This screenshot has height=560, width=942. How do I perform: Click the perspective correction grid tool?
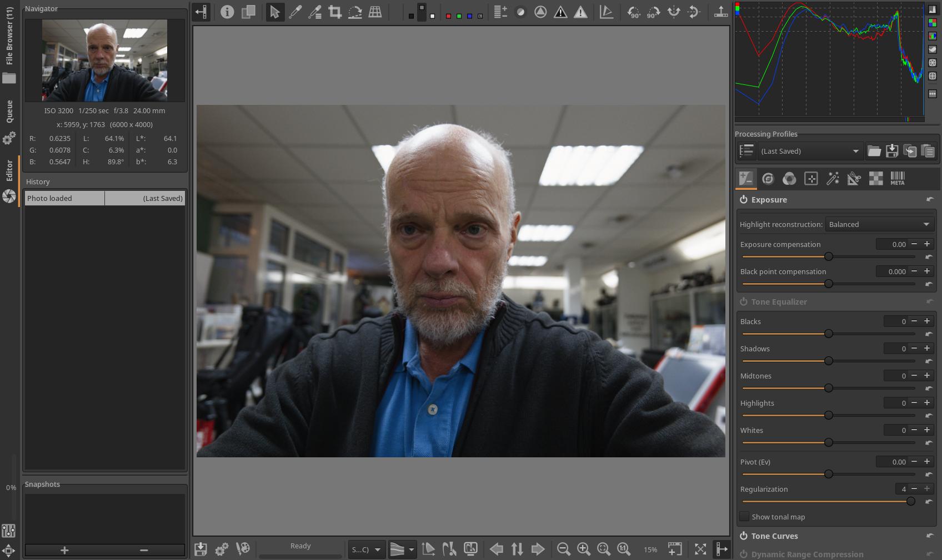click(x=375, y=12)
